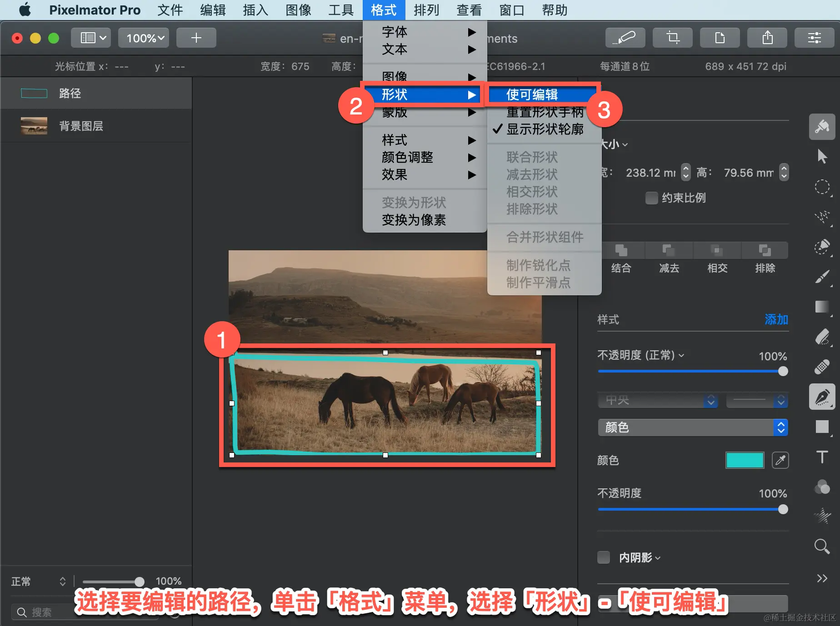The width and height of the screenshot is (840, 626).
Task: Click the width value stepper
Action: click(686, 173)
